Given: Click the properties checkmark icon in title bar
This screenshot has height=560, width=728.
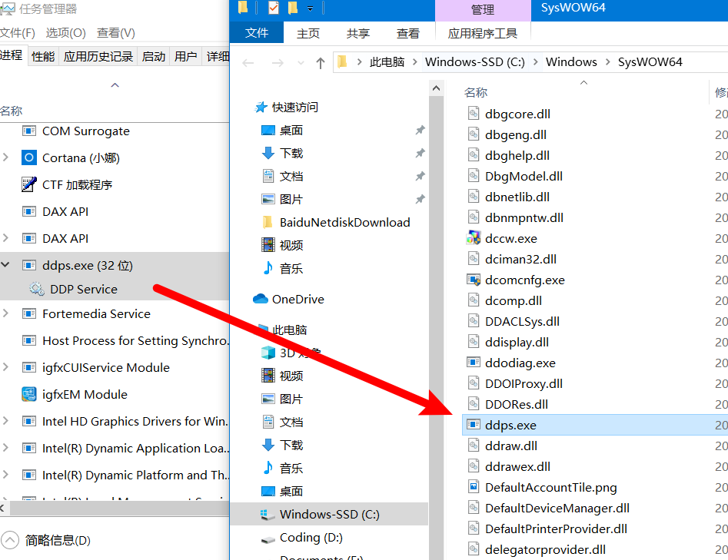Looking at the screenshot, I should 274,8.
